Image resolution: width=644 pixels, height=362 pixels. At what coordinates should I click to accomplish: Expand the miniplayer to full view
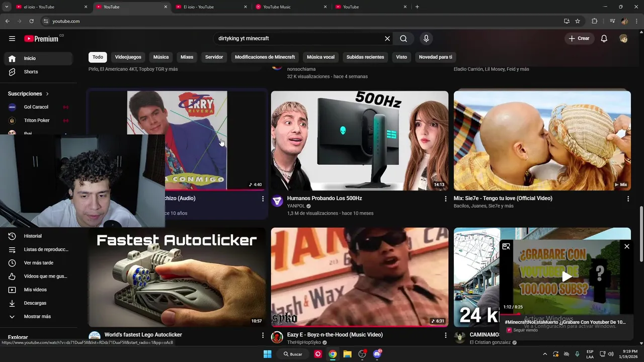[x=506, y=246]
